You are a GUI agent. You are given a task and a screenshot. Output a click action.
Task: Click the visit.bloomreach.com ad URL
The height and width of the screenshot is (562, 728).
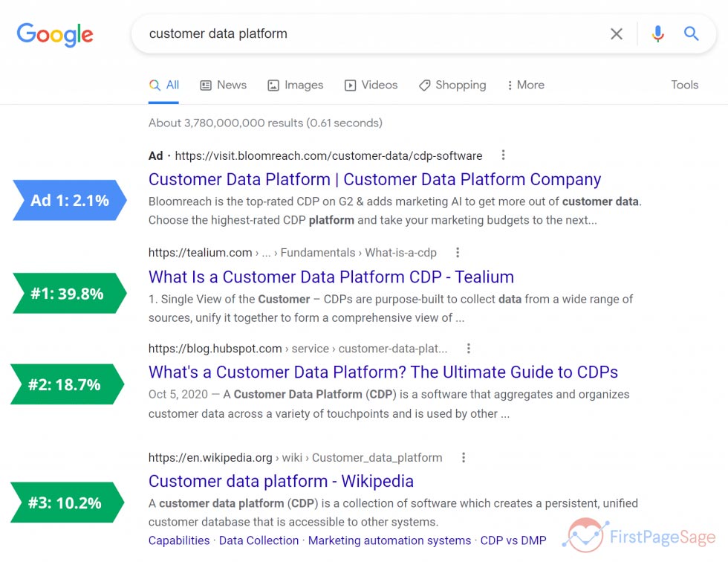(328, 155)
